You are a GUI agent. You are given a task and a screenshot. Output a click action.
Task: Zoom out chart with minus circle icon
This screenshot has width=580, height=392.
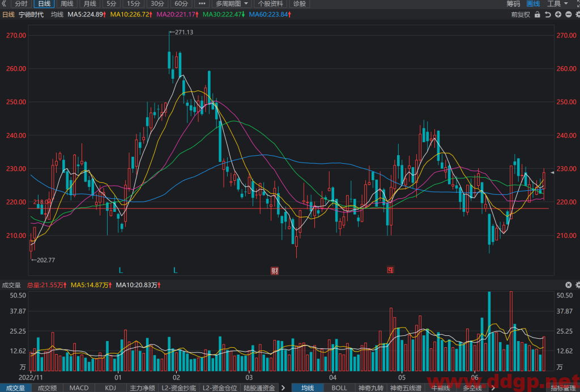[569, 14]
